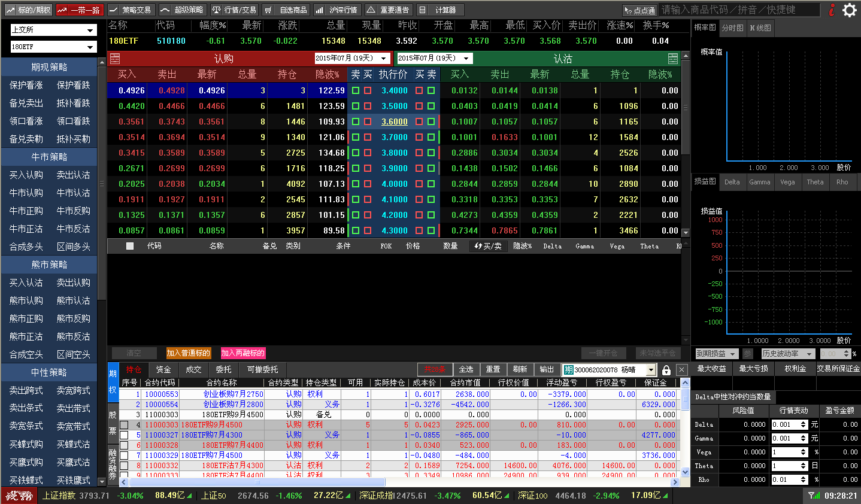This screenshot has height=504, width=861.
Task: Open the put-side (认沽) table layout icon
Action: coord(673,59)
